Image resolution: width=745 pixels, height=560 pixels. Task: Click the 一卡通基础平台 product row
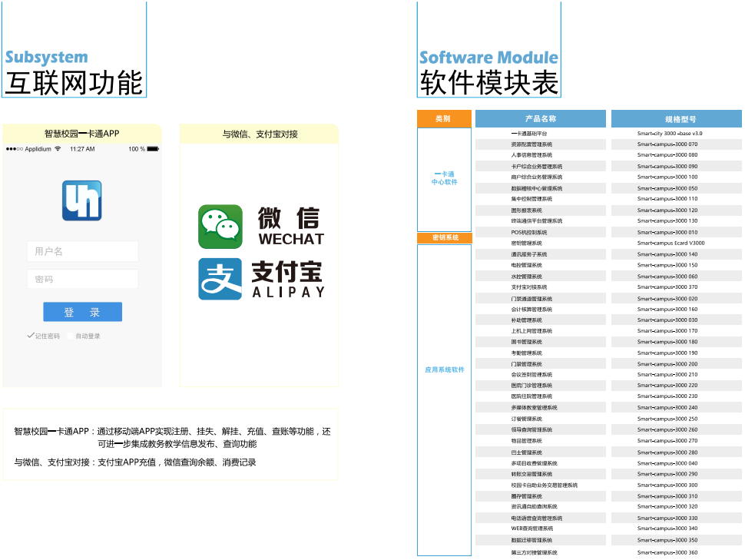(x=541, y=134)
